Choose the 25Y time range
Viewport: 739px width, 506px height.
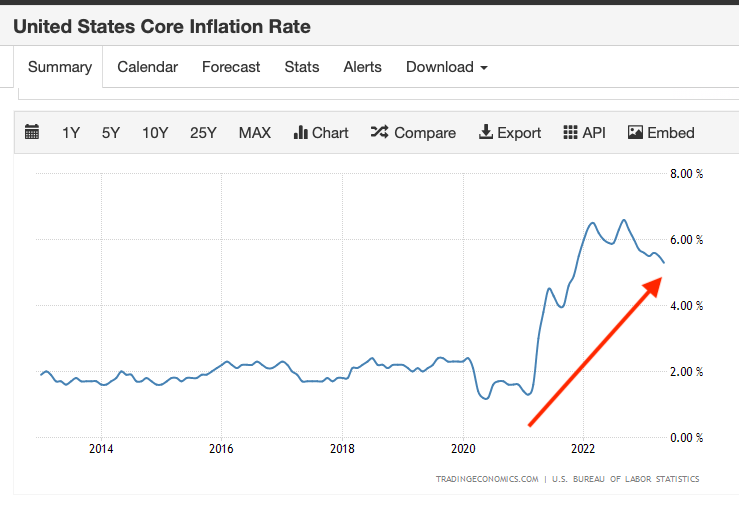click(203, 132)
